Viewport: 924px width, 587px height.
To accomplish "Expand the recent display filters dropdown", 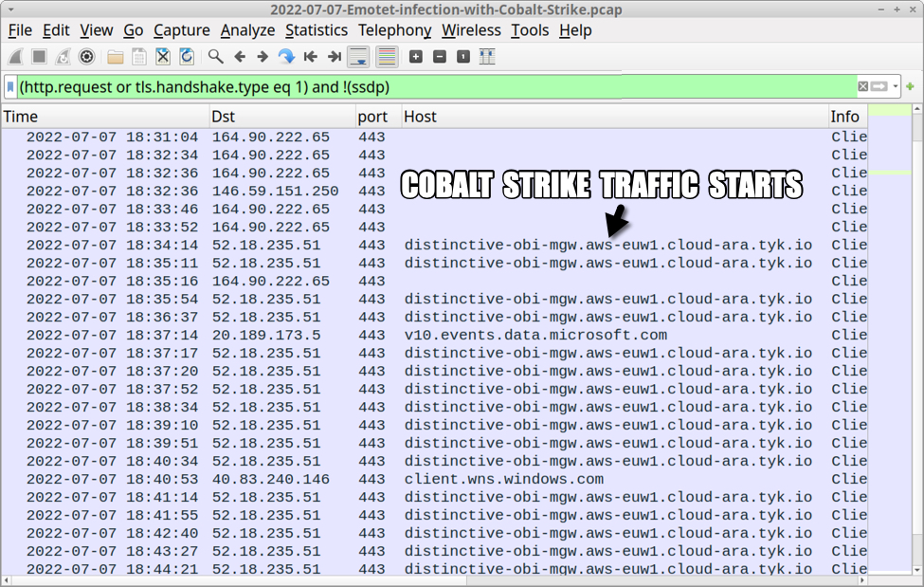I will [x=896, y=86].
